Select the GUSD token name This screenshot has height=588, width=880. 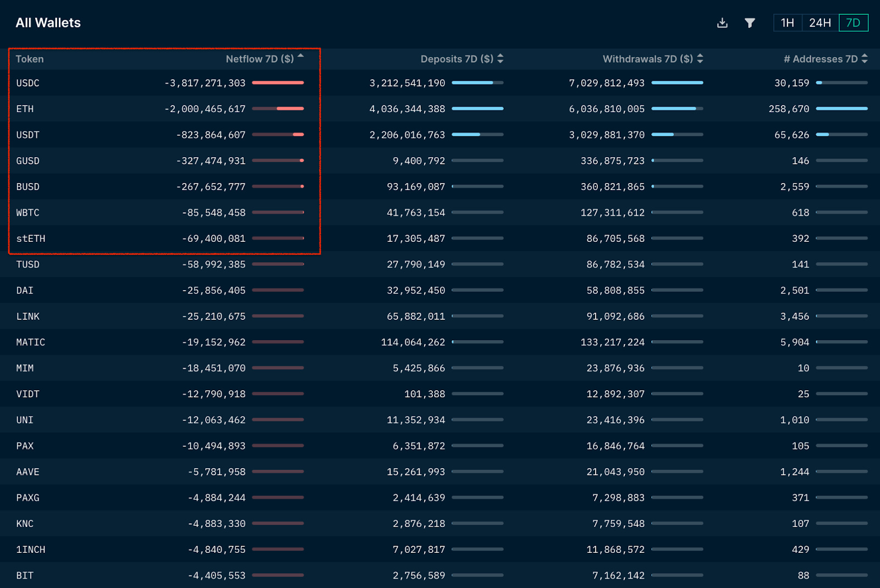28,160
